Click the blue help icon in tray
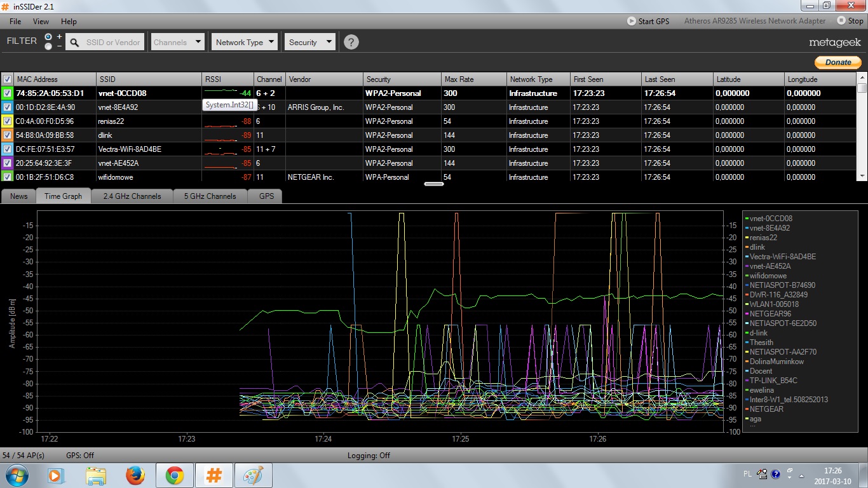 pos(777,474)
